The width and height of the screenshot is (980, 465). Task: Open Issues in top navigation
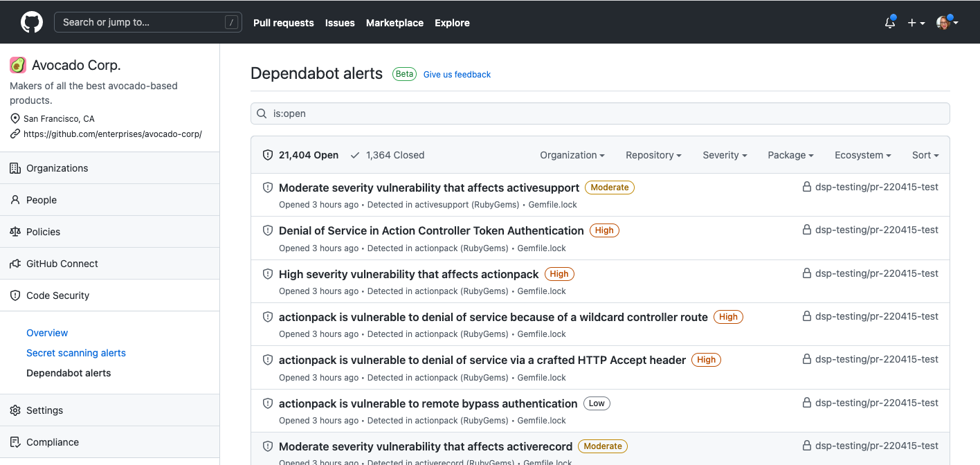click(x=340, y=23)
